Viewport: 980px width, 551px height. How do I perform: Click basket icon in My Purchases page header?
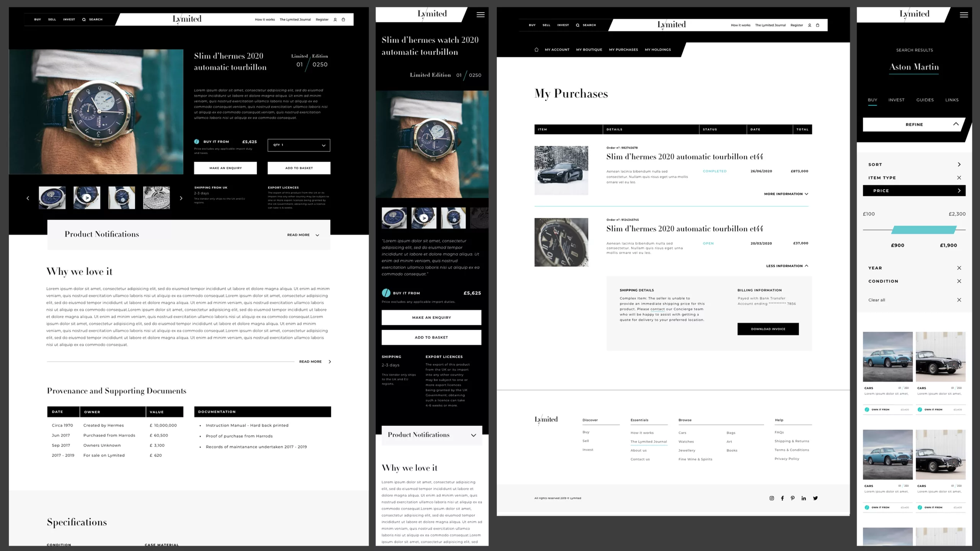point(818,25)
